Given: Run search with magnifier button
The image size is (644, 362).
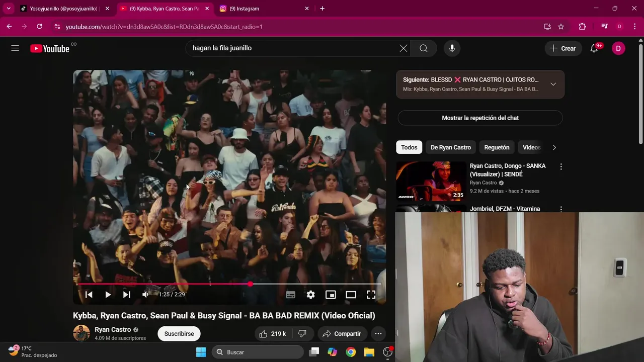Looking at the screenshot, I should point(424,48).
